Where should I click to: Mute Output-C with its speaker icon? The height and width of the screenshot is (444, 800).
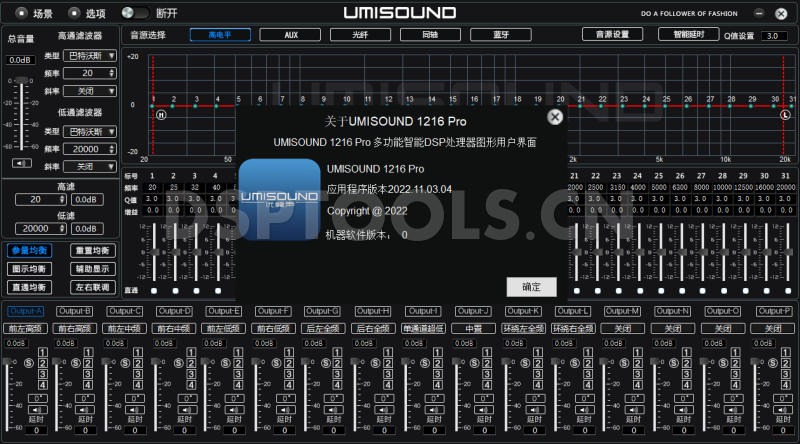pos(135,410)
